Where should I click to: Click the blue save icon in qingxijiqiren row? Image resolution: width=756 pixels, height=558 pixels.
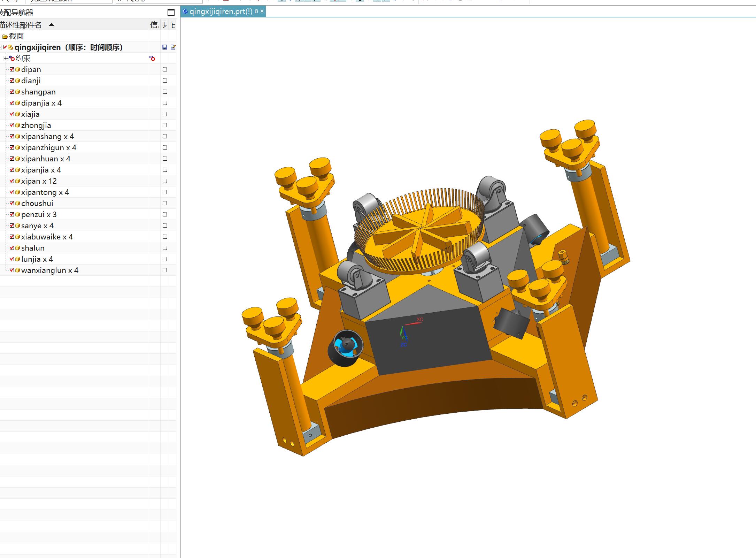pyautogui.click(x=165, y=47)
